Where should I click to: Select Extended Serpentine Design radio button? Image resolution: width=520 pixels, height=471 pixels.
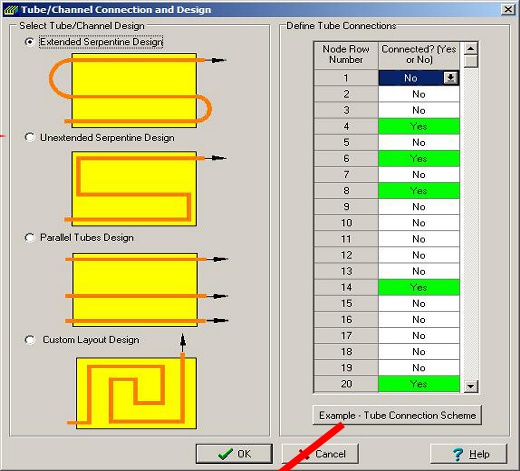click(29, 42)
